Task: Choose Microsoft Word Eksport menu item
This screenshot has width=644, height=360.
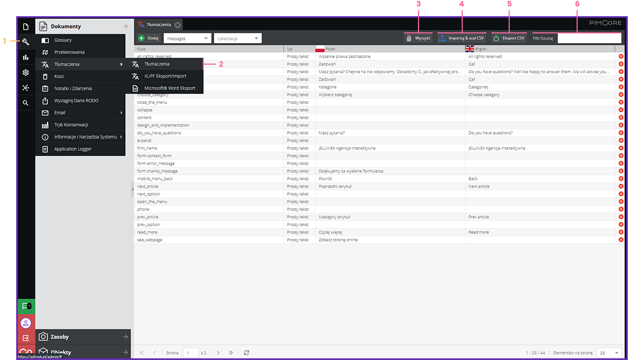Action: coord(169,88)
